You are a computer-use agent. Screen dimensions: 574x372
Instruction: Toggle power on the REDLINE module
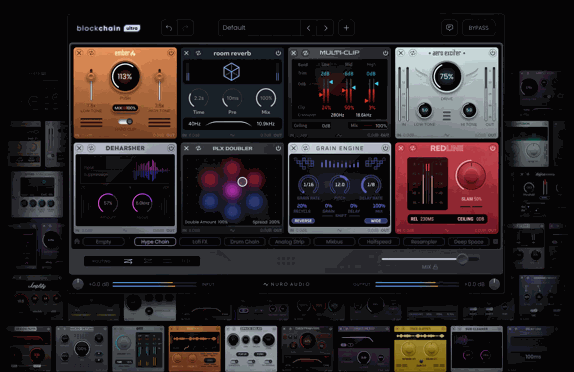click(x=493, y=148)
